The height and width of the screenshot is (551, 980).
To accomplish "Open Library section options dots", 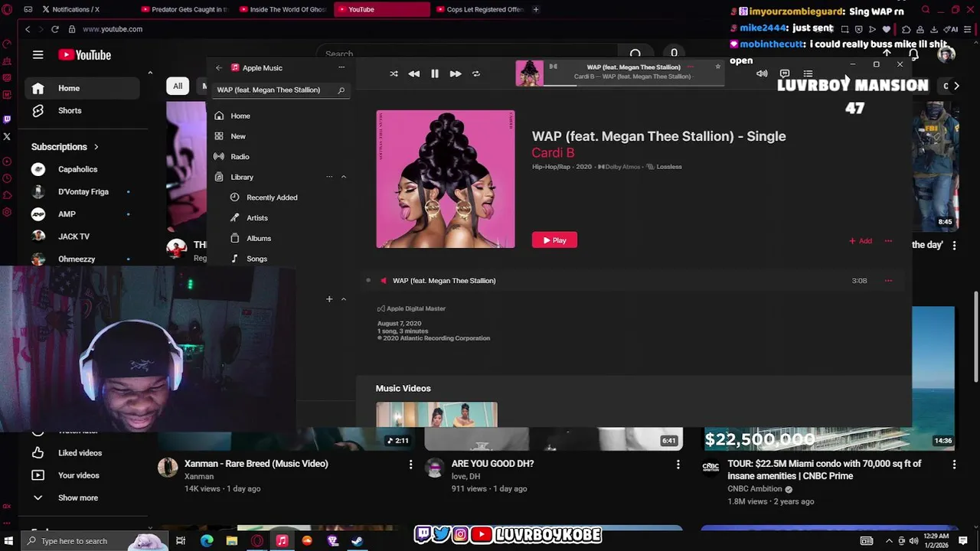I will [329, 177].
